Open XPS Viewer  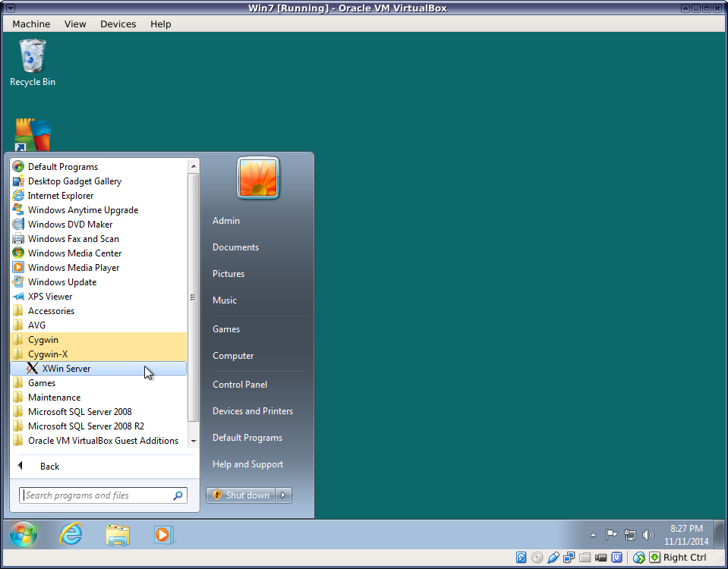[x=99, y=296]
